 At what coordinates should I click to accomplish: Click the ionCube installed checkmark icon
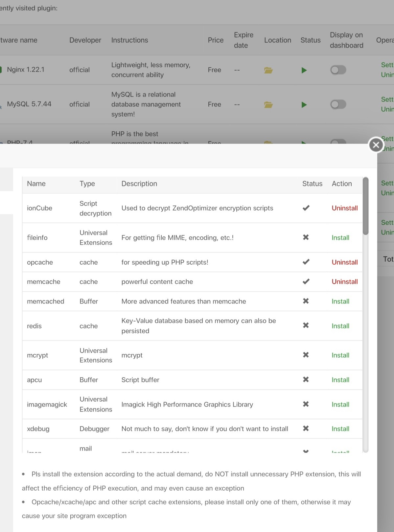tap(306, 208)
